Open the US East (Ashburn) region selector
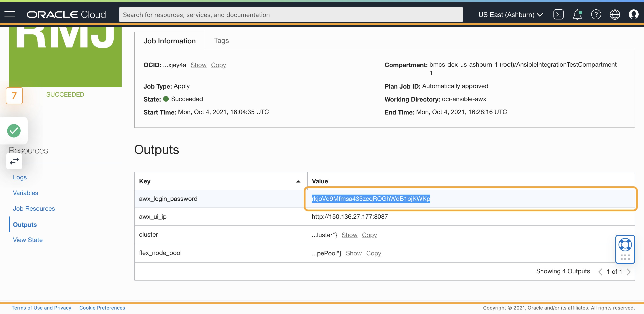Viewport: 644px width, 314px height. 511,15
